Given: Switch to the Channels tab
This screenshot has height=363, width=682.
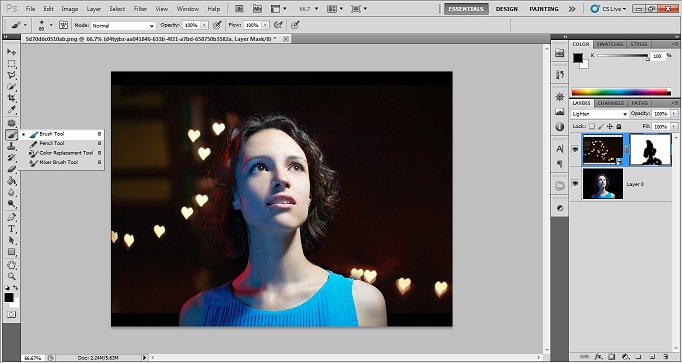Looking at the screenshot, I should (610, 103).
